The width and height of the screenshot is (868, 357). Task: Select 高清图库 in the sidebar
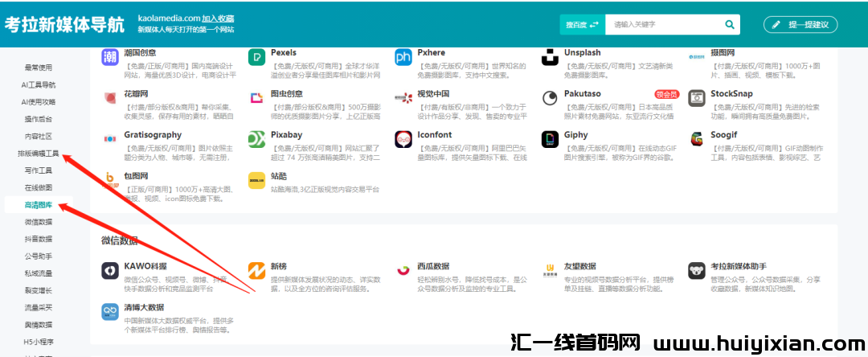click(38, 205)
